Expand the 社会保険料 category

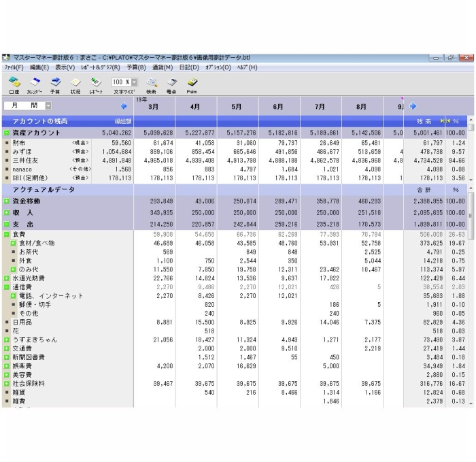pos(6,384)
